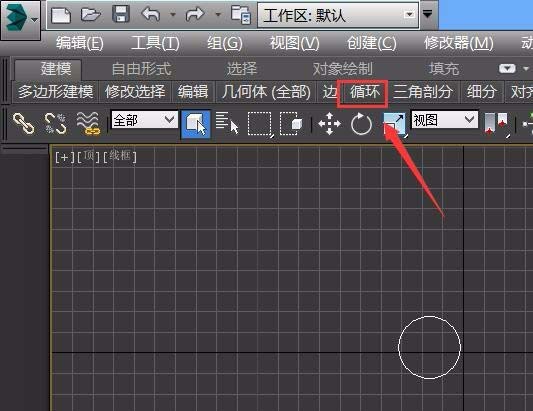Open the 多边形建模 panel
The height and width of the screenshot is (411, 533).
pyautogui.click(x=55, y=92)
